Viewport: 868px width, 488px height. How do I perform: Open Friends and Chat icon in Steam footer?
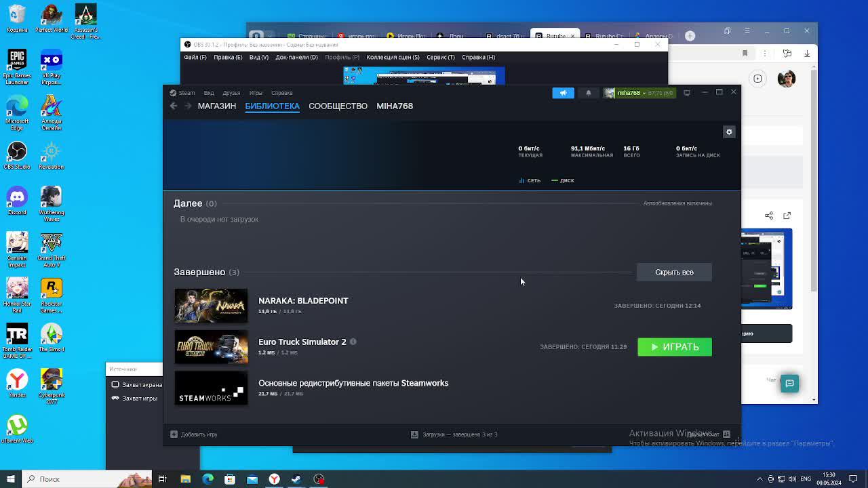726,434
